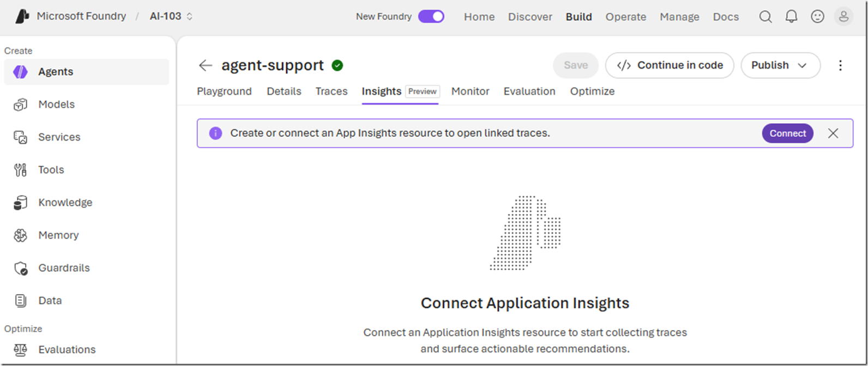Switch to the Playground tab
This screenshot has width=868, height=366.
(224, 91)
